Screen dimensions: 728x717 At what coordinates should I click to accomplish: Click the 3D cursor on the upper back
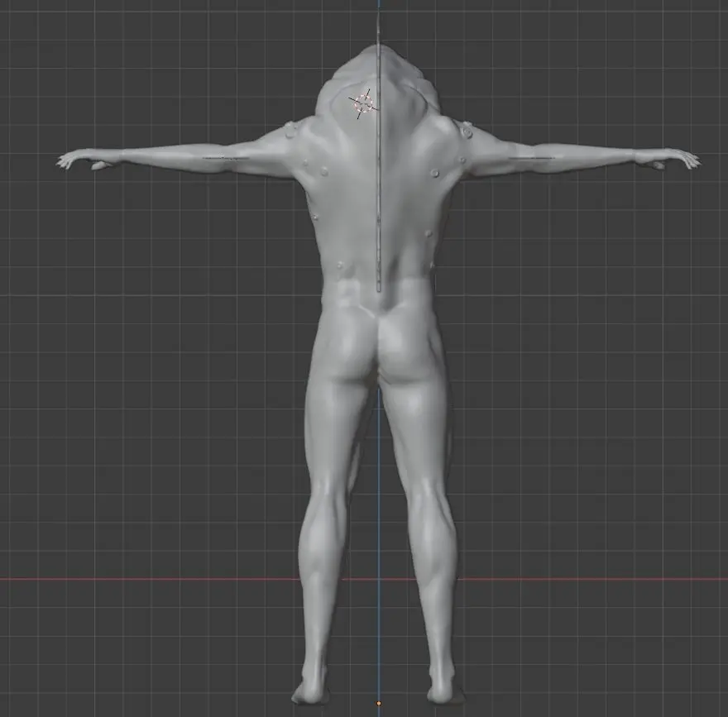(x=363, y=103)
